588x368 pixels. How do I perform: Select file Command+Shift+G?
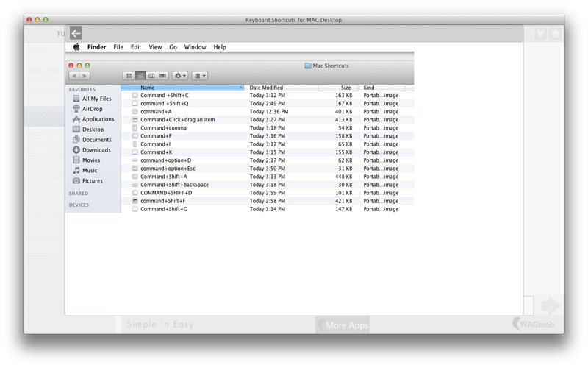point(268,209)
